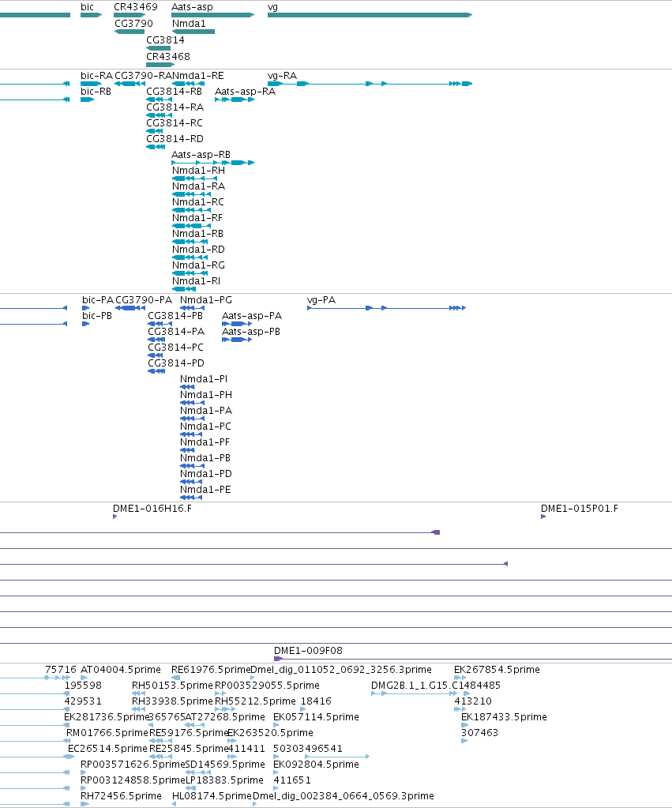Select the EST labeled 307463
Image resolution: width=672 pixels, height=808 pixels.
click(x=480, y=733)
